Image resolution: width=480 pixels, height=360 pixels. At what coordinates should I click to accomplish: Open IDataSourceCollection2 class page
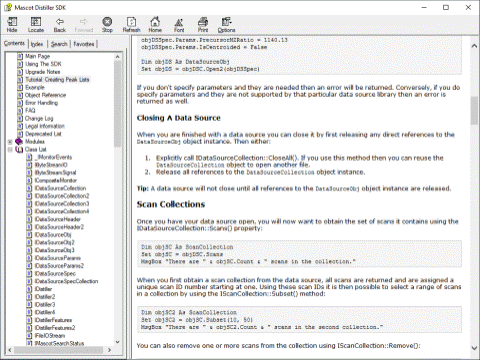tap(62, 196)
